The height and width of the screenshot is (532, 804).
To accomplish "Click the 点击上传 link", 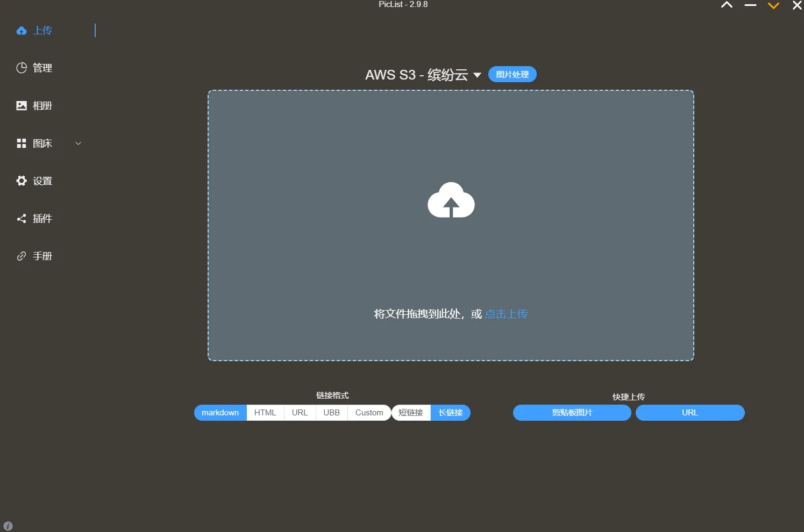I will pyautogui.click(x=506, y=314).
